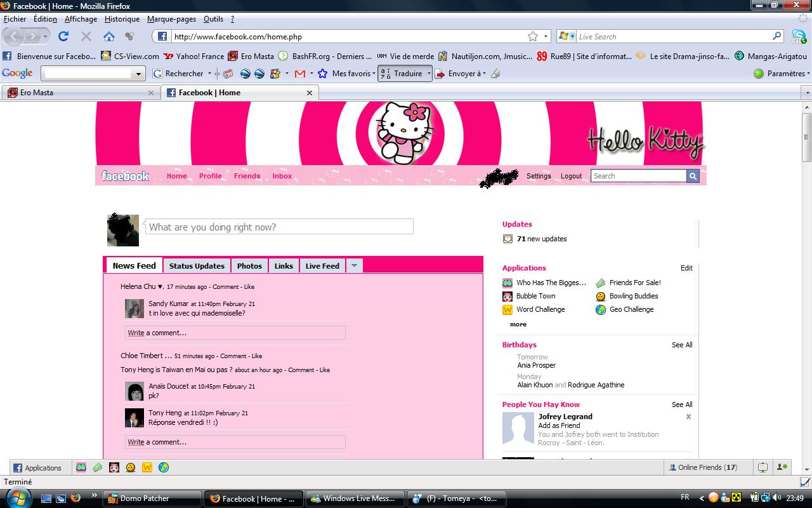Dismiss Jofrey Legrand suggestion with X
This screenshot has width=812, height=508.
(688, 417)
